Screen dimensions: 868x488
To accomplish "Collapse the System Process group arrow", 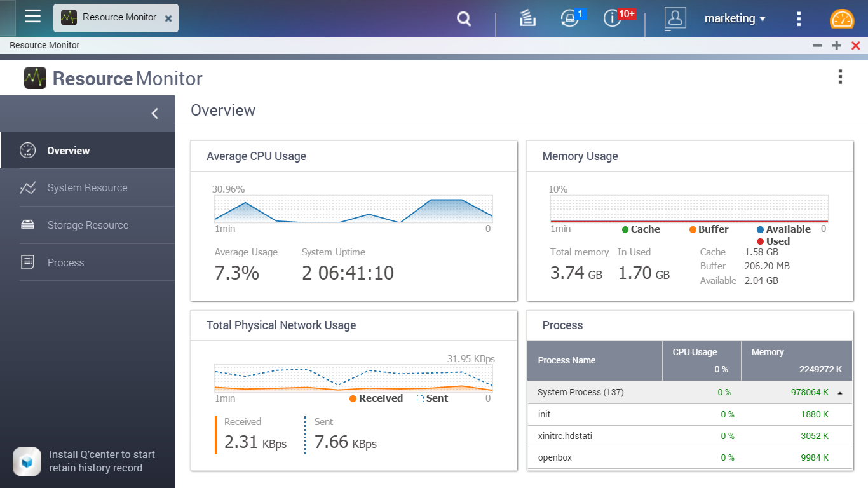I will point(840,393).
